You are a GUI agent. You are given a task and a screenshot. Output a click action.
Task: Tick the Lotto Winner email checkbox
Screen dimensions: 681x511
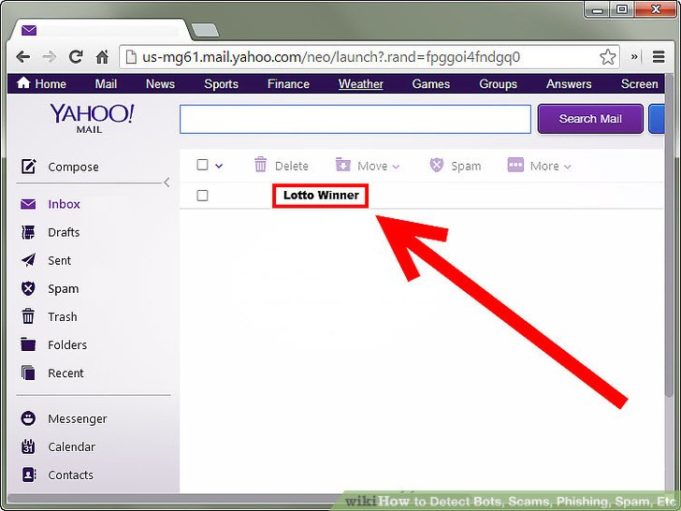coord(202,196)
